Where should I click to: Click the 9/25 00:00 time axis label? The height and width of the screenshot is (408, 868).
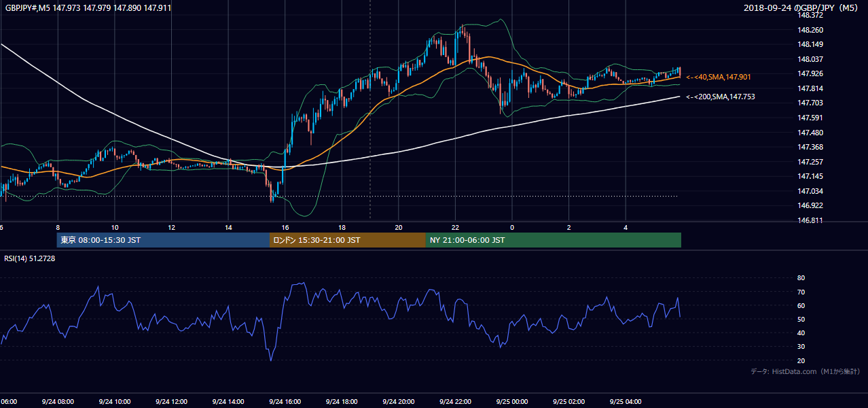tap(512, 402)
